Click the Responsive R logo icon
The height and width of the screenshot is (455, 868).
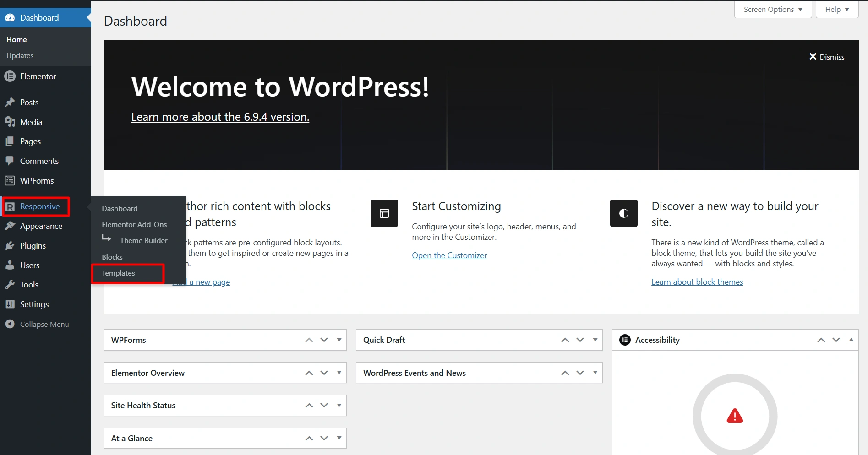[10, 207]
